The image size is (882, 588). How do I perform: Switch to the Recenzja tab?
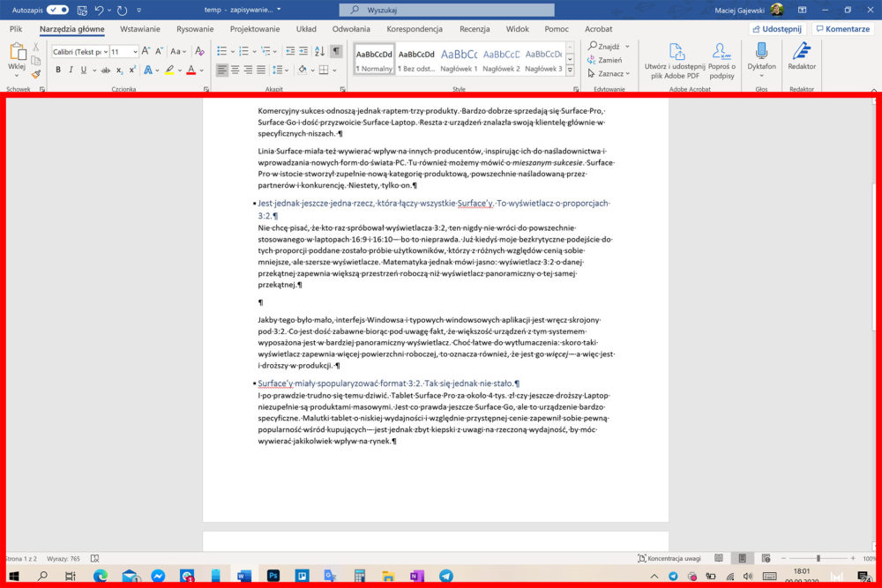coord(475,29)
